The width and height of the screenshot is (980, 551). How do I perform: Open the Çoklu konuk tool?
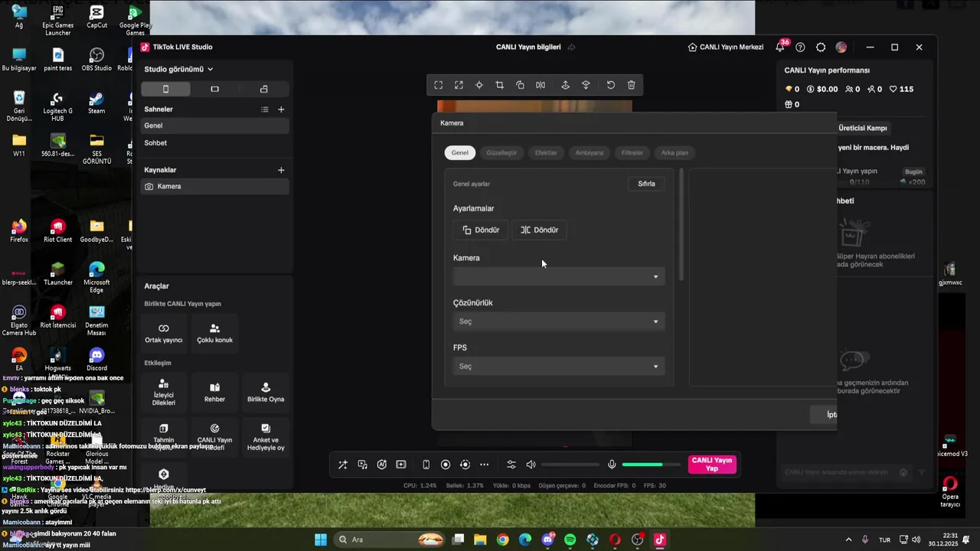pyautogui.click(x=214, y=332)
